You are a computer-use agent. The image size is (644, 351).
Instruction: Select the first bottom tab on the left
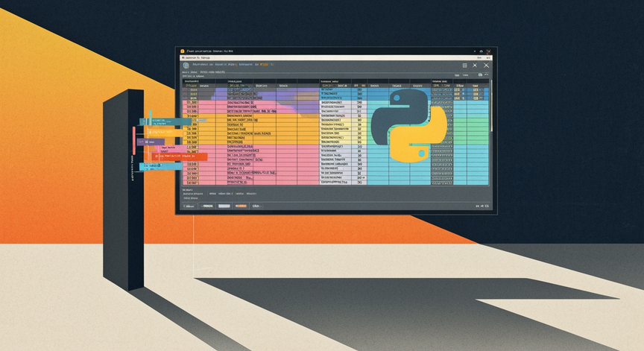pos(189,206)
